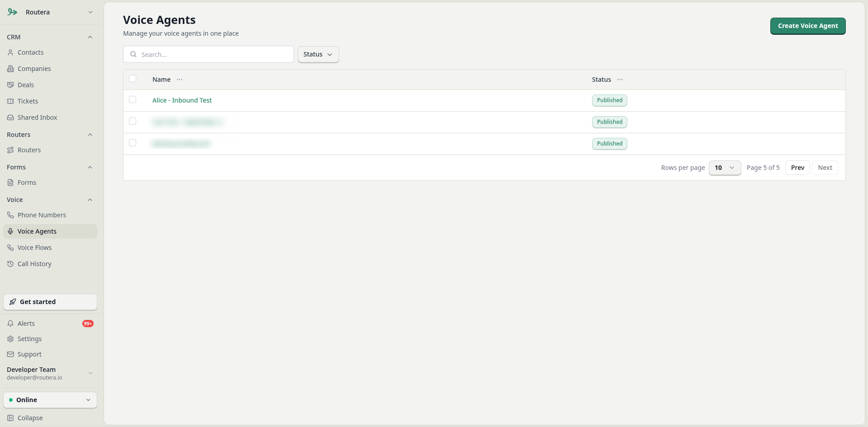The height and width of the screenshot is (427, 868).
Task: Click the Status column header
Action: 602,80
